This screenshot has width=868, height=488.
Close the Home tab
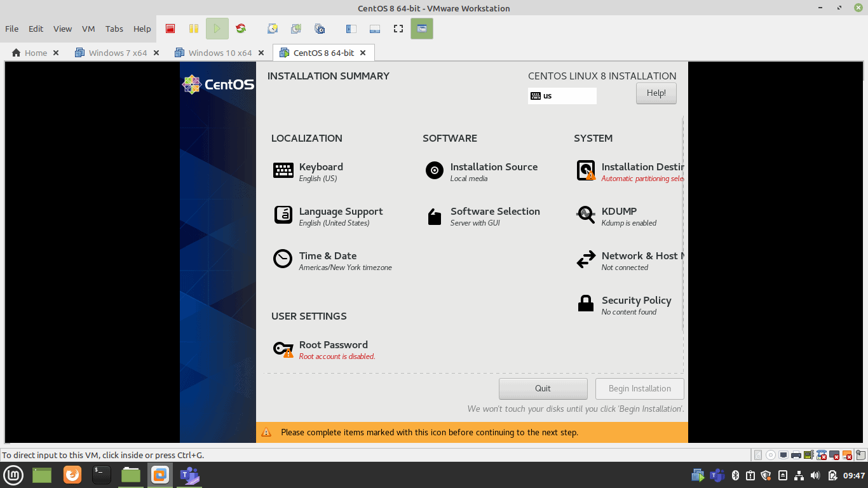56,53
